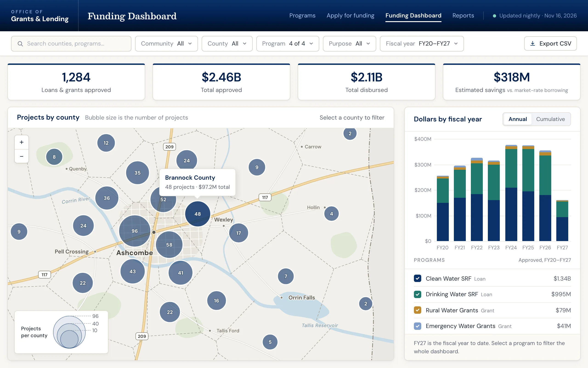588x368 pixels.
Task: Zoom out on the map
Action: tap(22, 156)
